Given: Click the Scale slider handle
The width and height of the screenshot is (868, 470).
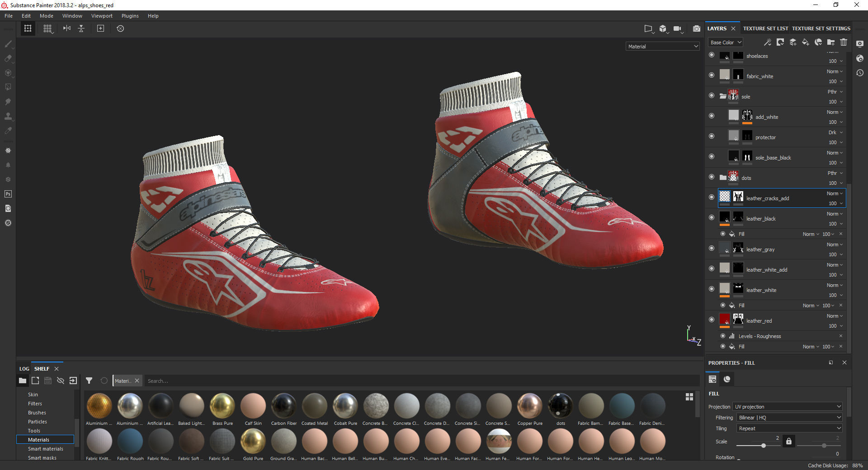Looking at the screenshot, I should point(764,446).
